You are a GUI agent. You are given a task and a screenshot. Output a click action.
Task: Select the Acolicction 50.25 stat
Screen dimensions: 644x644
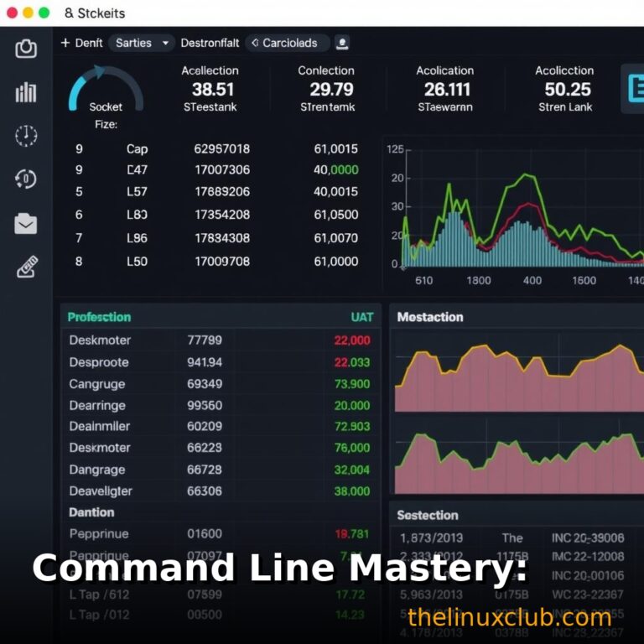pyautogui.click(x=565, y=89)
